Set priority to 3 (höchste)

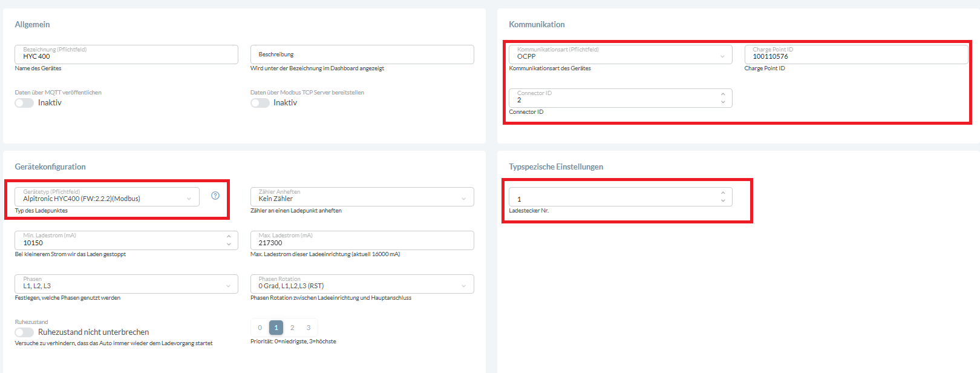pos(309,328)
